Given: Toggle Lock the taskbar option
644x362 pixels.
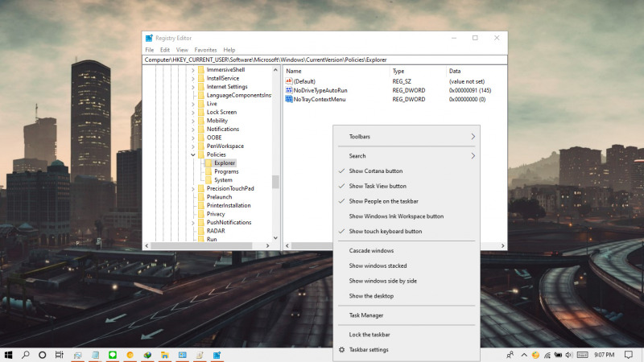Looking at the screenshot, I should (x=407, y=335).
